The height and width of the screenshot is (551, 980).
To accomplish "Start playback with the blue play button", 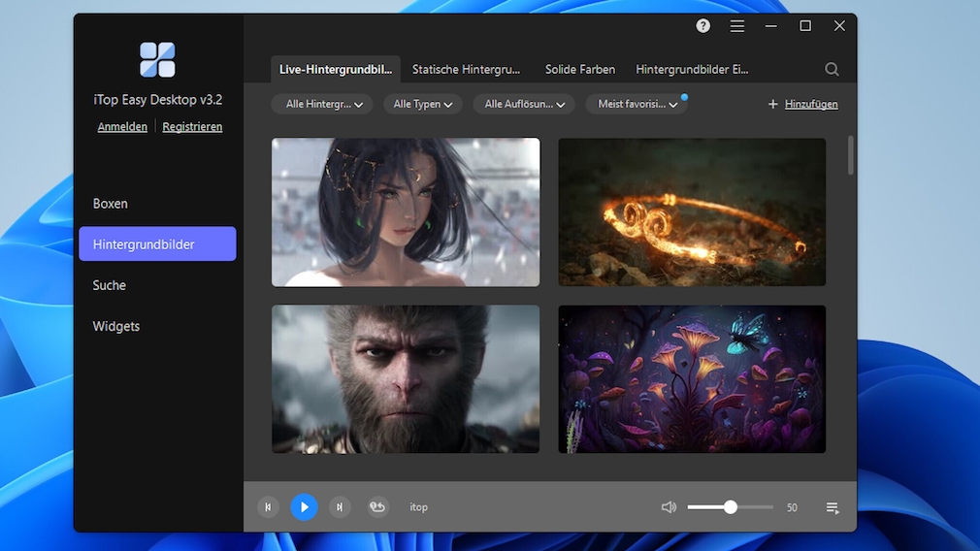I will tap(304, 507).
